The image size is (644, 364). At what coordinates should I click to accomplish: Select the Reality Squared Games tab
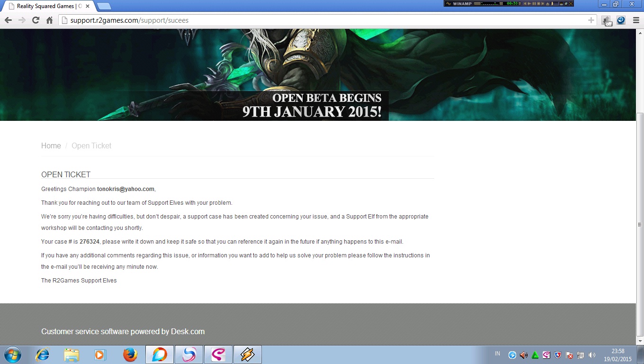point(47,6)
